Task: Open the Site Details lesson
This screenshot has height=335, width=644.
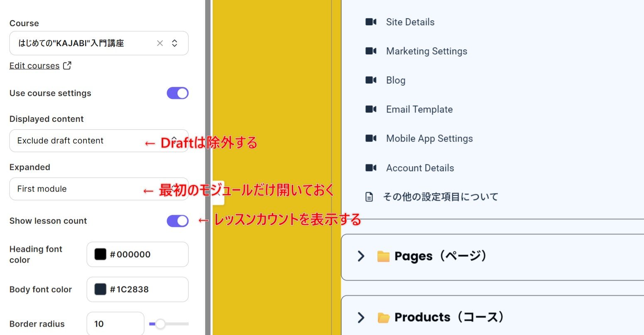Action: tap(410, 22)
